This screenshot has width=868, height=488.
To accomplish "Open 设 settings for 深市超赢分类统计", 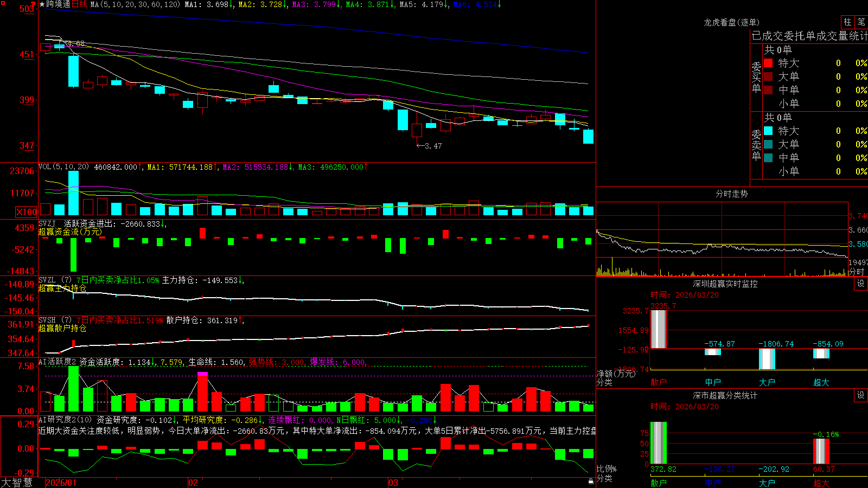I will point(861,395).
